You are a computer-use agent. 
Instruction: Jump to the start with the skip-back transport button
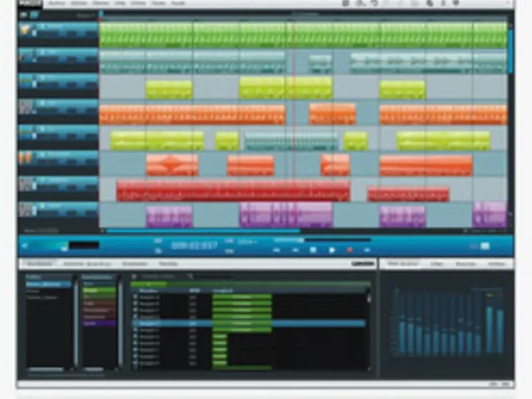[277, 251]
